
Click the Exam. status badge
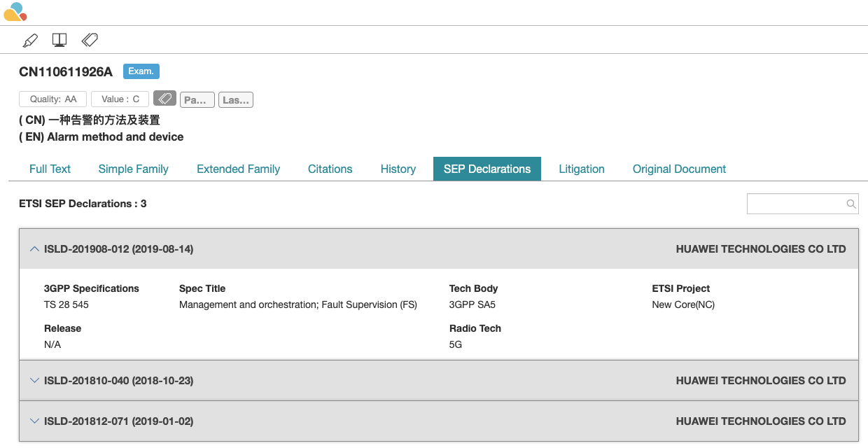click(141, 71)
